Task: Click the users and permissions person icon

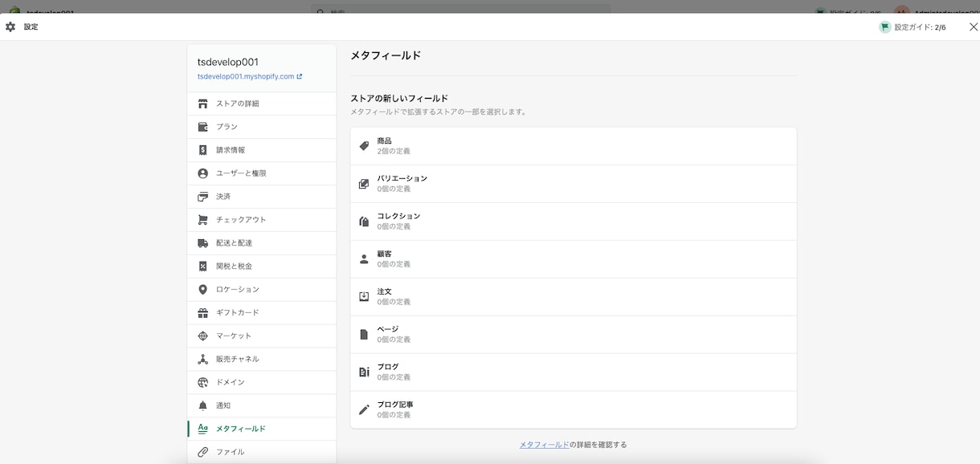Action: pos(202,173)
